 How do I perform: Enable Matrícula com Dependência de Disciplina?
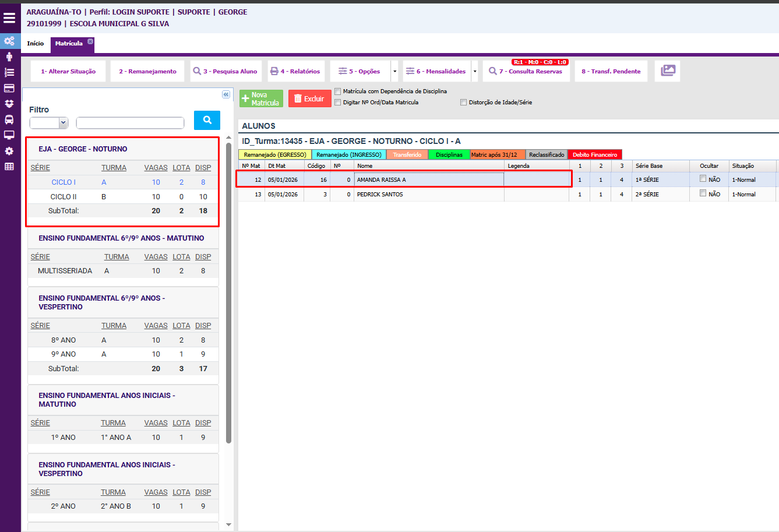click(x=338, y=91)
